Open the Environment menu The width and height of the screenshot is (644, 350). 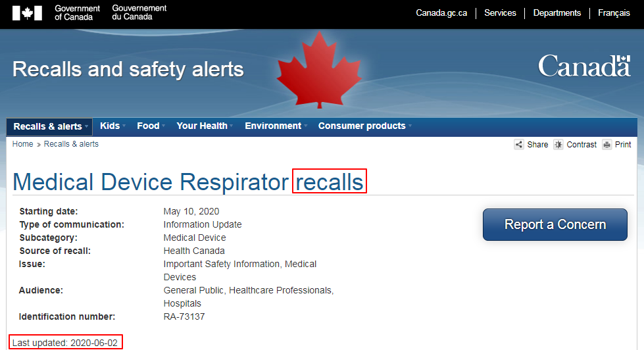click(274, 126)
